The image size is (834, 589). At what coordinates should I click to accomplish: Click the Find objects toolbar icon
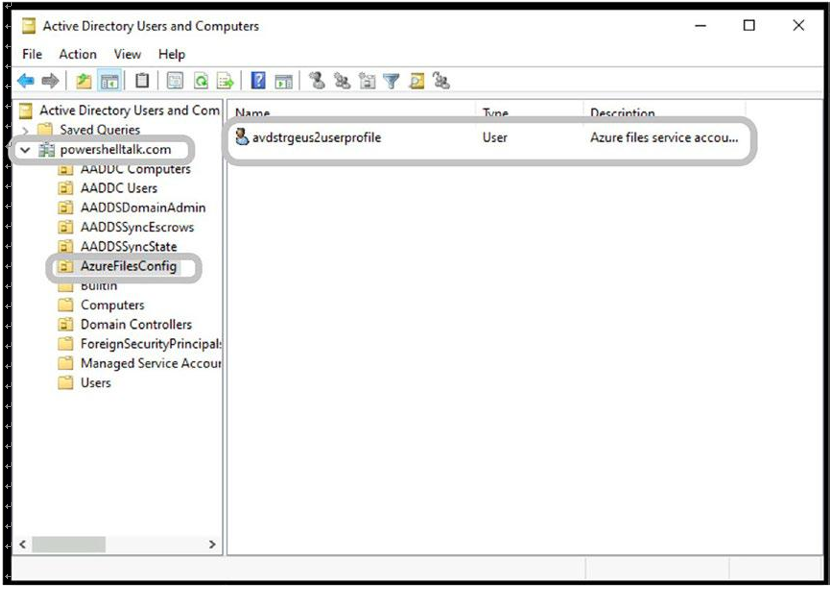pyautogui.click(x=417, y=81)
